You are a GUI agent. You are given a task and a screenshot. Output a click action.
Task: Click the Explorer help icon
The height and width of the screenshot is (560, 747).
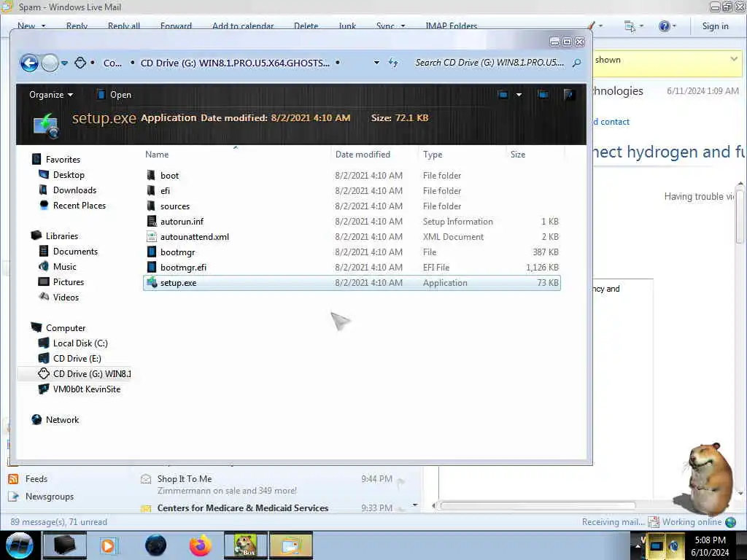pyautogui.click(x=568, y=95)
